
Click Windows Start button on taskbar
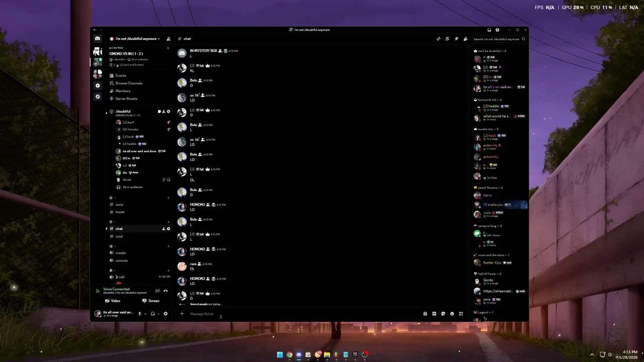pos(280,354)
